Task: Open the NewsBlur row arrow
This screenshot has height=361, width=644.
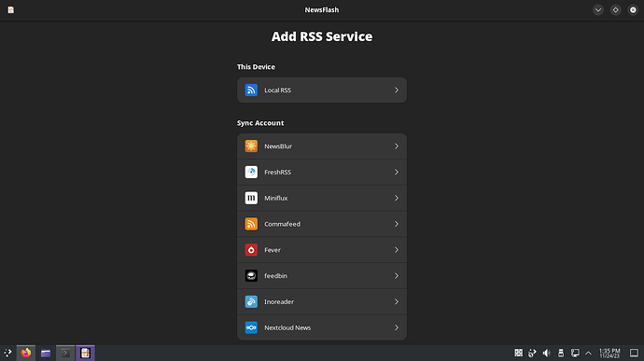Action: 397,146
